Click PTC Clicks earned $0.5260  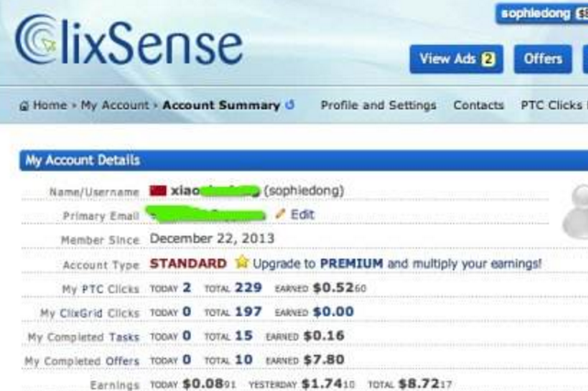click(339, 288)
